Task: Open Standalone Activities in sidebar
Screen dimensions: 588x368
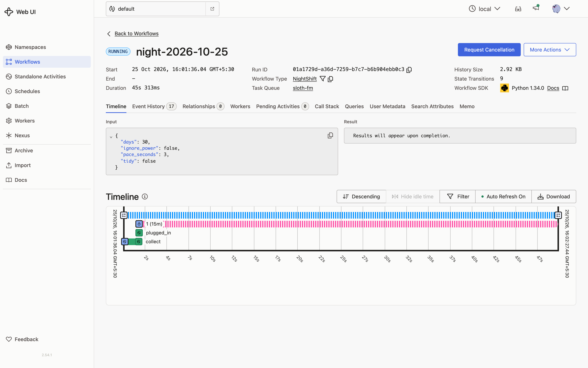Action: point(47,76)
